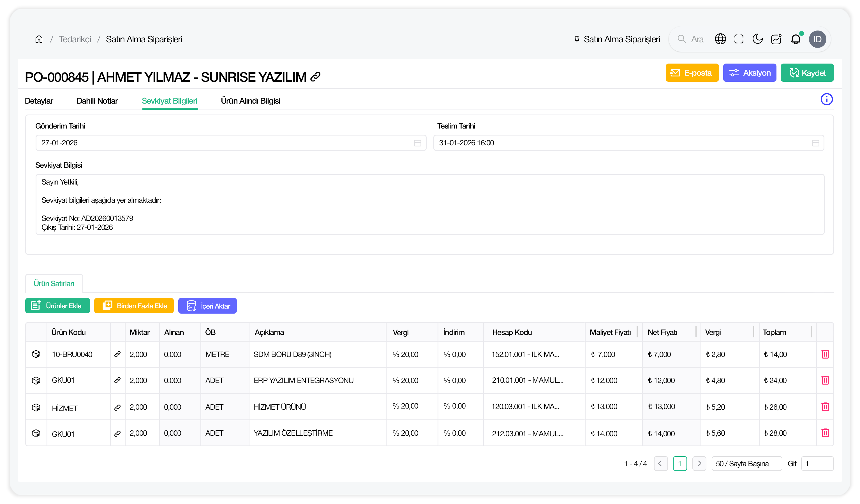Click the İçeri Aktar button

coord(207,306)
